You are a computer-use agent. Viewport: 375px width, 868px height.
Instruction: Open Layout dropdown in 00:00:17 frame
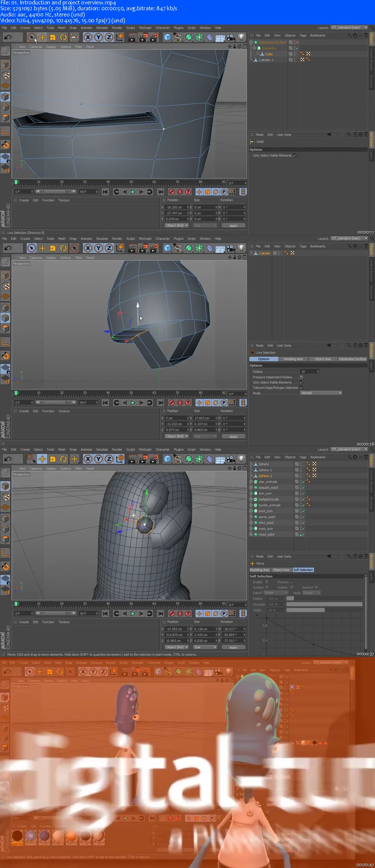tap(349, 27)
